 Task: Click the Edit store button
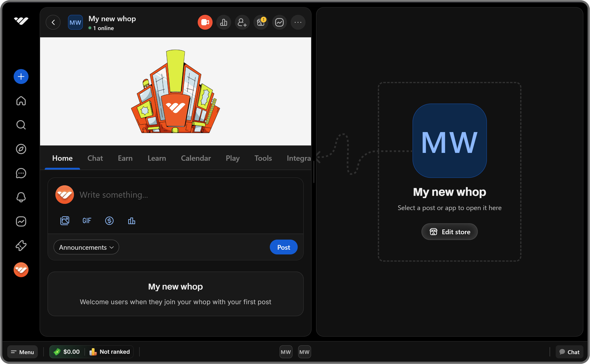click(449, 232)
